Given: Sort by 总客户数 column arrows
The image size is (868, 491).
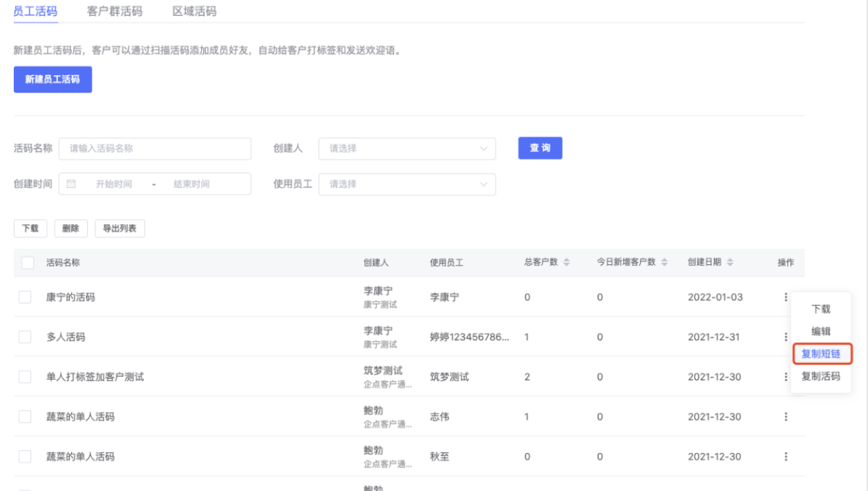Looking at the screenshot, I should (x=567, y=263).
